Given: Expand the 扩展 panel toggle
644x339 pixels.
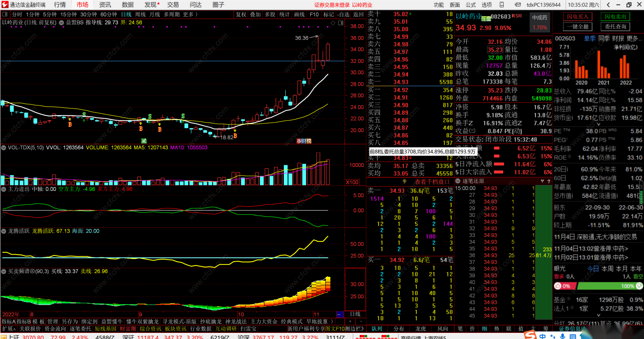Looking at the screenshot, I should tap(9, 329).
